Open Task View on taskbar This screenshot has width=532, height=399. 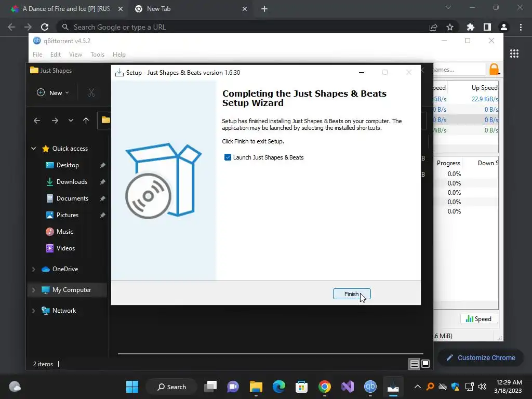pyautogui.click(x=210, y=387)
